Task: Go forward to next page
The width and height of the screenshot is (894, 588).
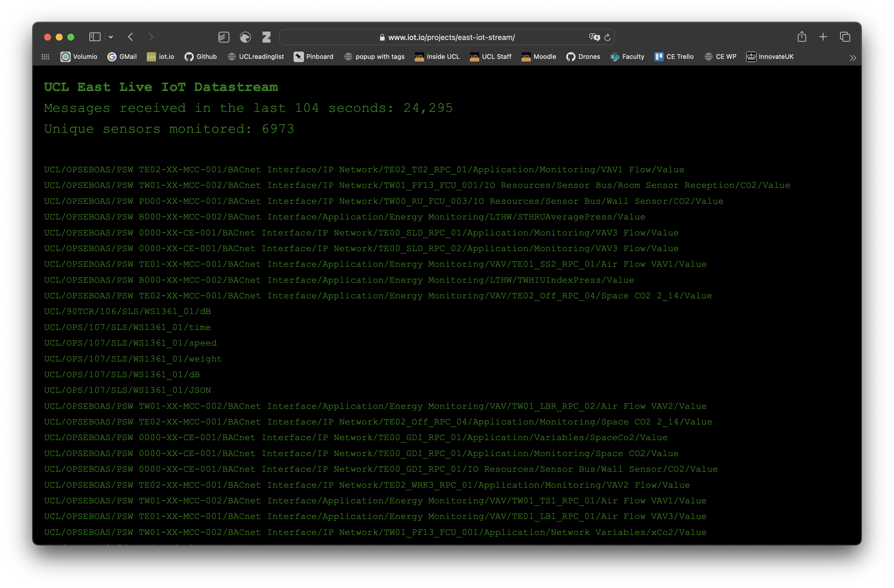Action: click(151, 37)
